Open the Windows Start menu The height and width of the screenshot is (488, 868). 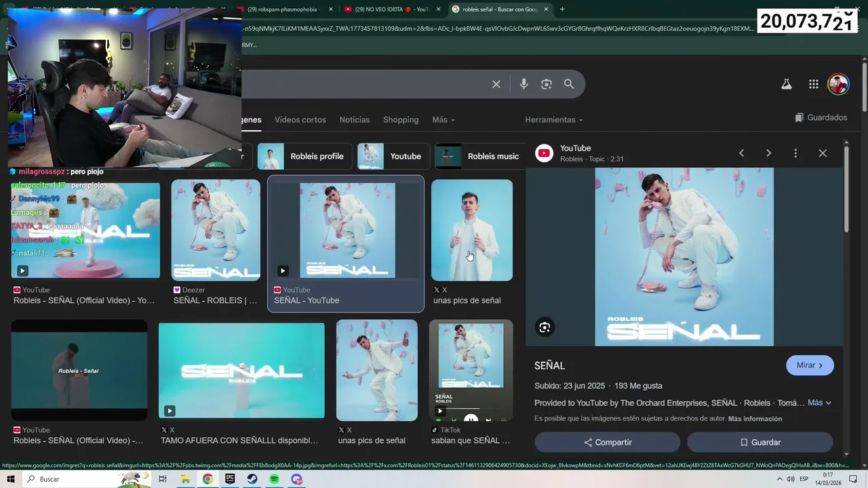pos(11,479)
